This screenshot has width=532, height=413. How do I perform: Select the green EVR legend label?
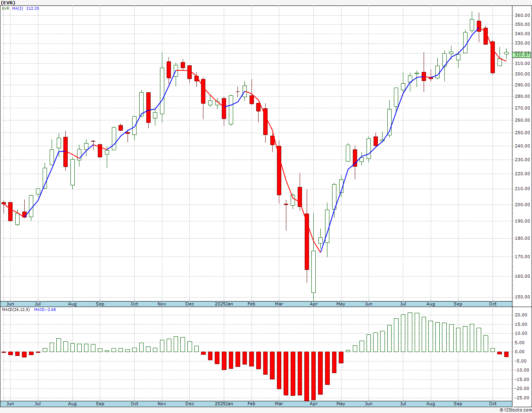click(x=5, y=8)
